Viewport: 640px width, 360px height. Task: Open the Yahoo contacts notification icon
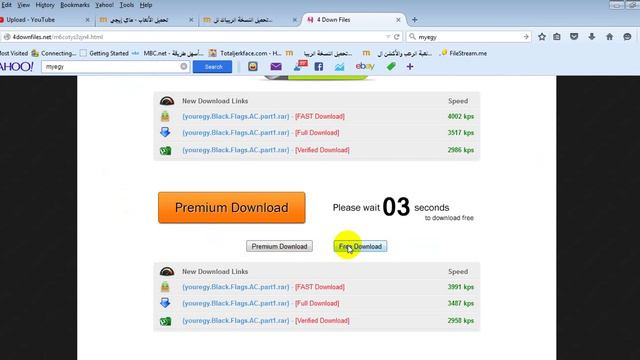click(x=300, y=66)
